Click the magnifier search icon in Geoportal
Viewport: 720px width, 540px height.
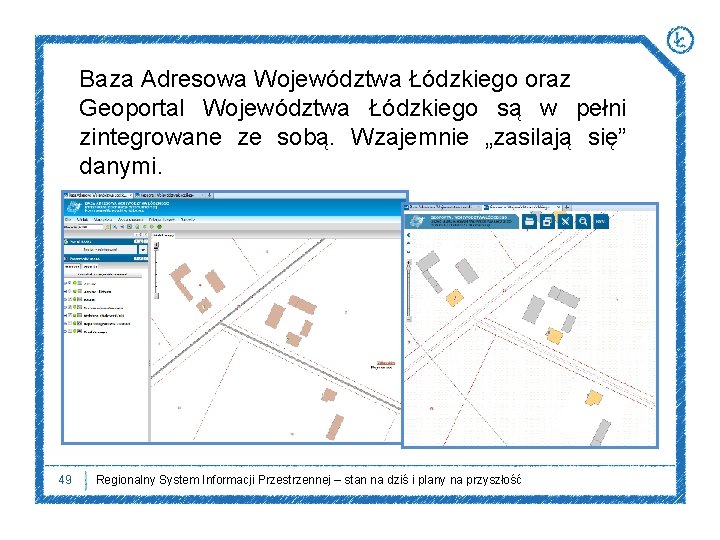pyautogui.click(x=583, y=221)
